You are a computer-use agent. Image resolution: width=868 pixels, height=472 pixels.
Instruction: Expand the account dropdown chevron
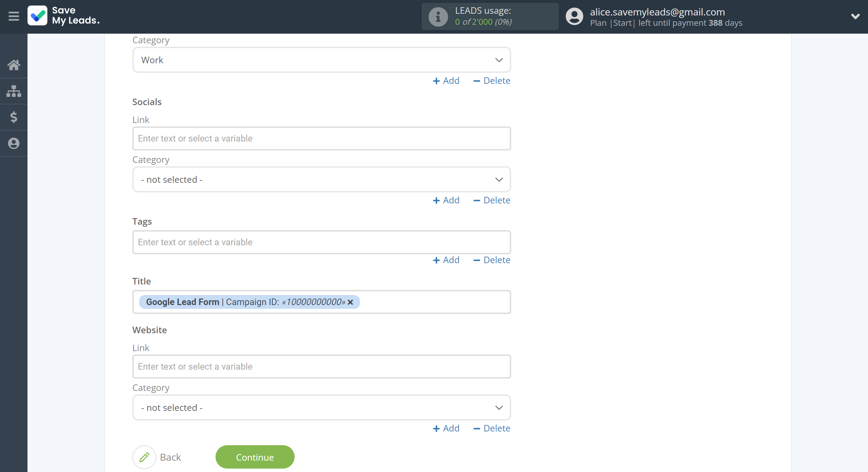[x=855, y=16]
